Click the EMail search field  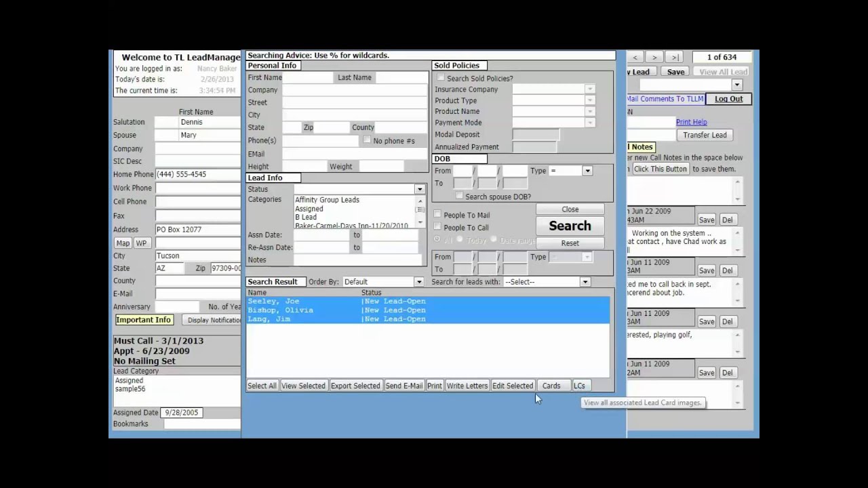tap(354, 154)
